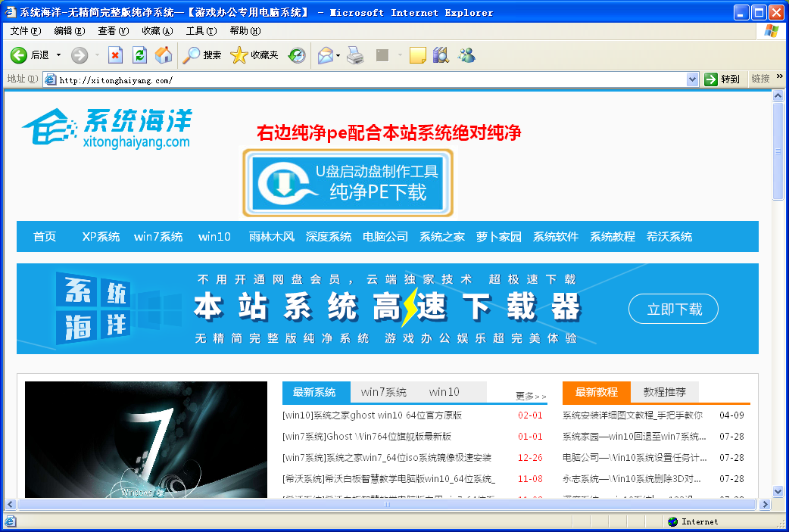Click the vertical scrollbar down arrow

pos(778,492)
